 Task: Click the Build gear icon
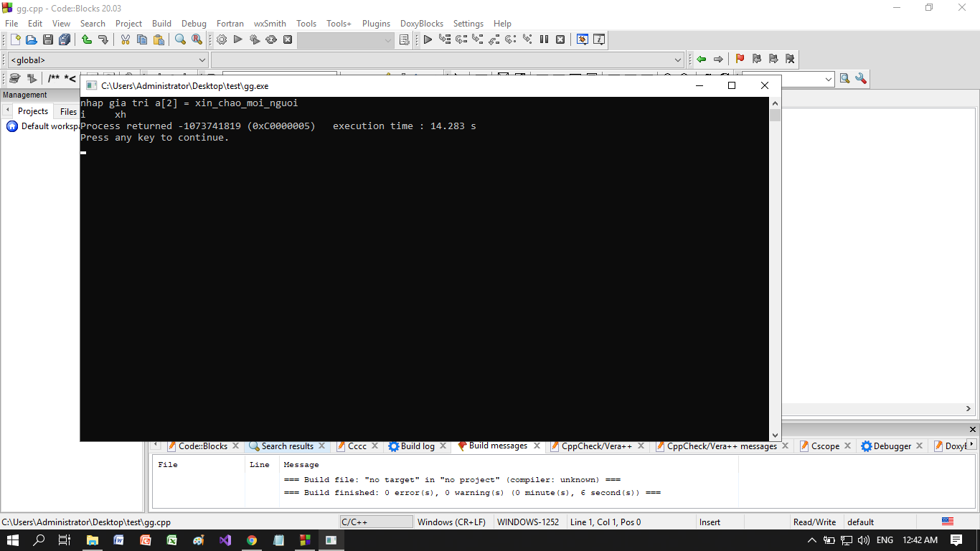click(x=222, y=40)
